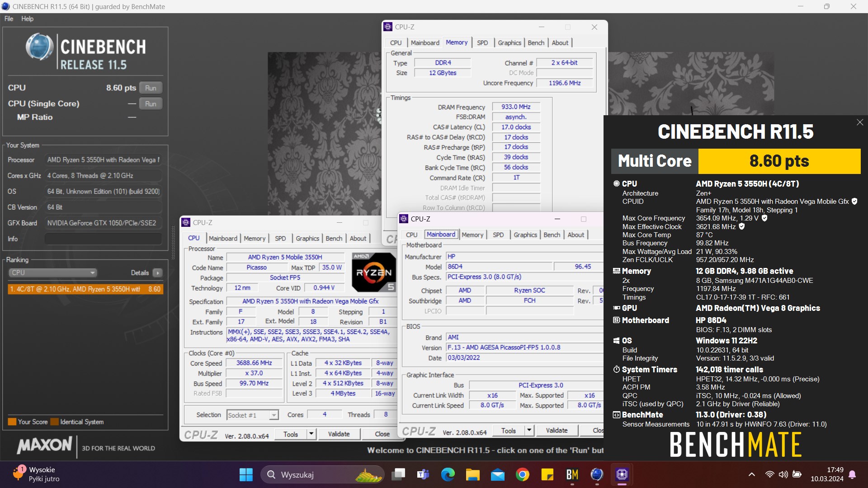The width and height of the screenshot is (868, 488).
Task: Open the volume control in tray
Action: (783, 474)
